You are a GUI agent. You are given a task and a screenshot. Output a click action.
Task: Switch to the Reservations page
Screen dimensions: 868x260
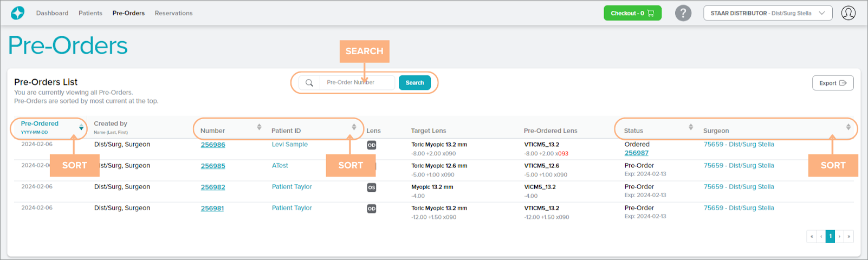point(173,13)
